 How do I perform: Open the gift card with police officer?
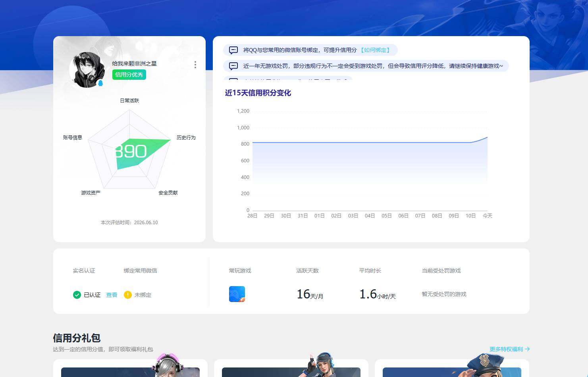coord(452,368)
